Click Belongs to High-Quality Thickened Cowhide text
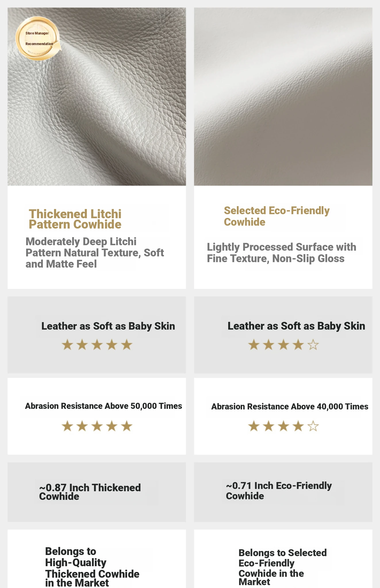This screenshot has width=380, height=588. click(x=92, y=567)
